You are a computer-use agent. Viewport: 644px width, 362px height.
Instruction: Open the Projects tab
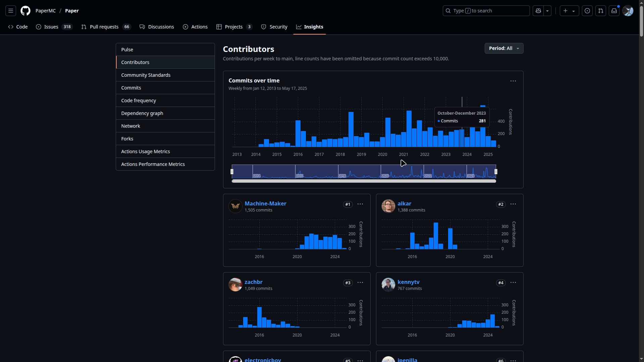pyautogui.click(x=234, y=27)
